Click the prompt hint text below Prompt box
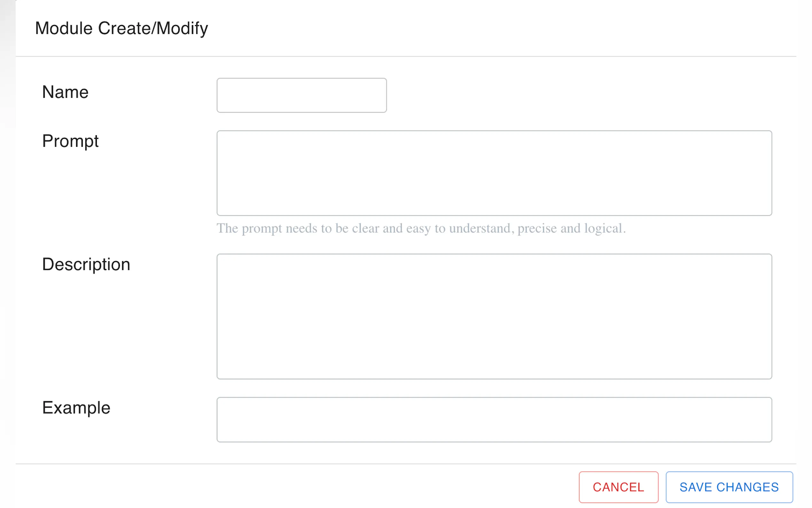Screen dimensions: 812x508 click(x=421, y=228)
